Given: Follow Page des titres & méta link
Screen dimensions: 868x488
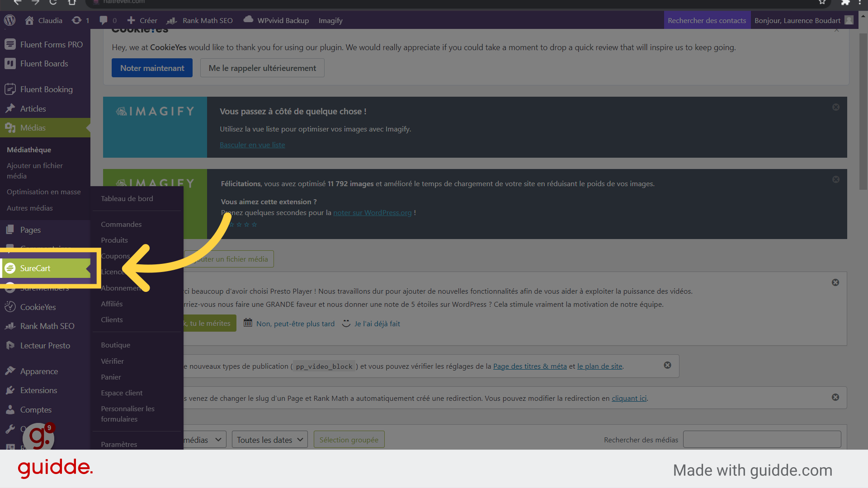Looking at the screenshot, I should tap(530, 366).
